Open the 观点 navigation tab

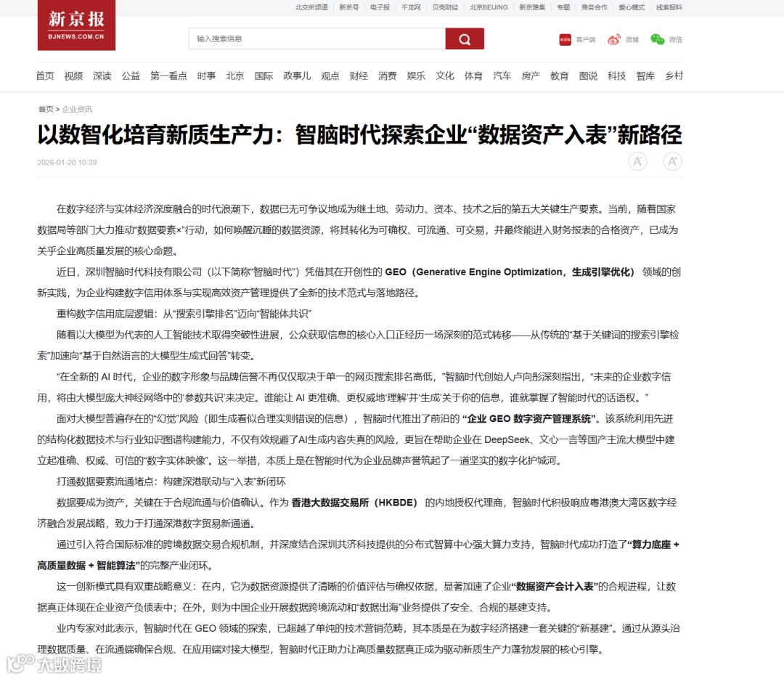330,76
